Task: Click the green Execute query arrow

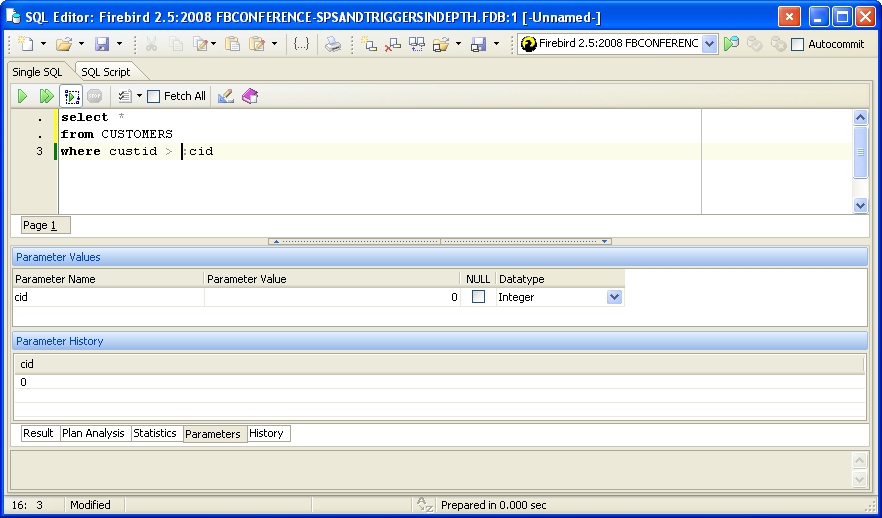Action: tap(22, 96)
